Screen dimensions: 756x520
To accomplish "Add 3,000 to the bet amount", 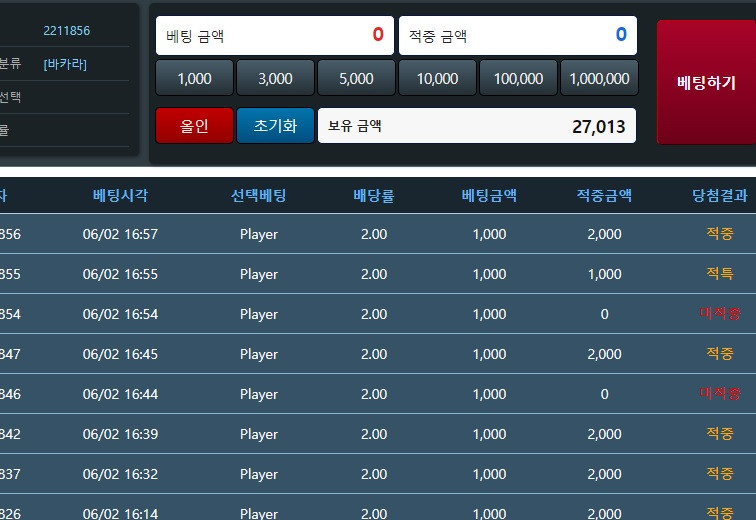I will pos(275,78).
